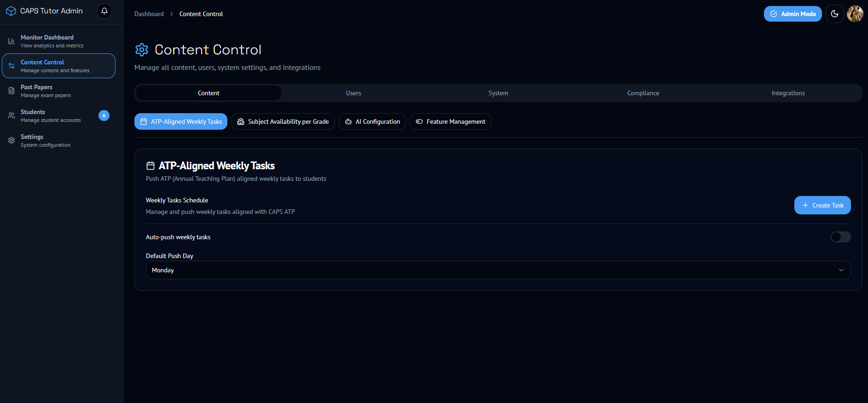Click the notification bell icon
The image size is (868, 403).
pos(104,11)
